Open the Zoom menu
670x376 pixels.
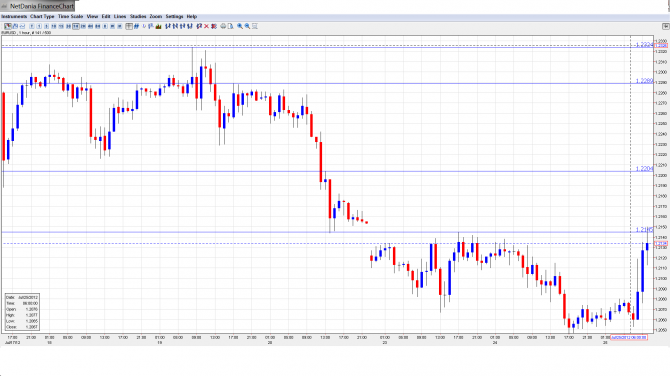click(x=156, y=17)
